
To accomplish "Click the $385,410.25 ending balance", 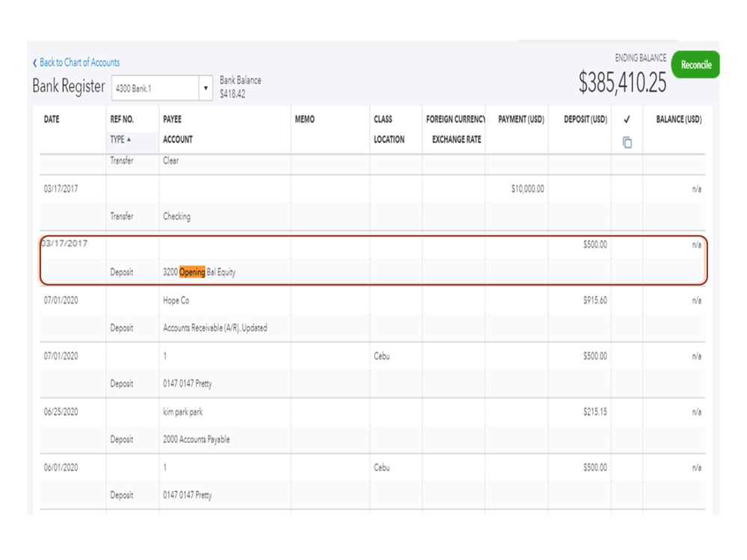I will pyautogui.click(x=622, y=84).
